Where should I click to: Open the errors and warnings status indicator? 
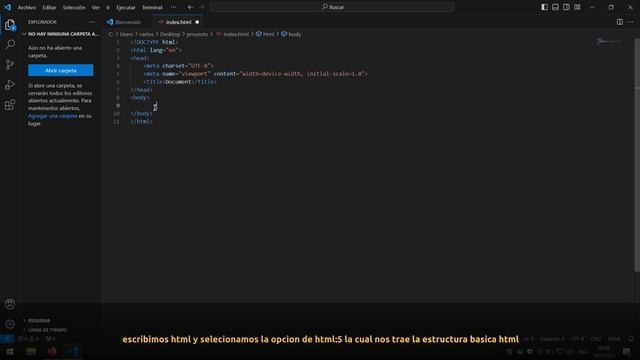point(28,339)
